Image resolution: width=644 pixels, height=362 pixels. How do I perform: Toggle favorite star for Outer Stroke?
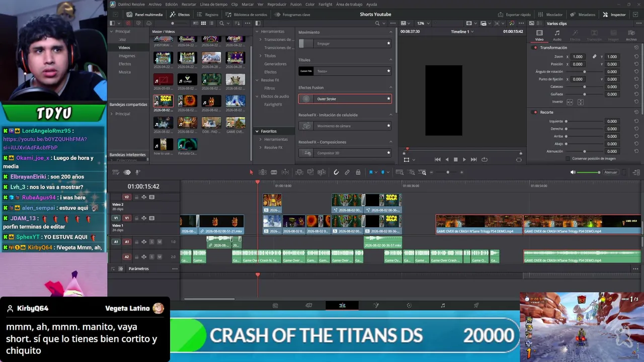coord(388,99)
